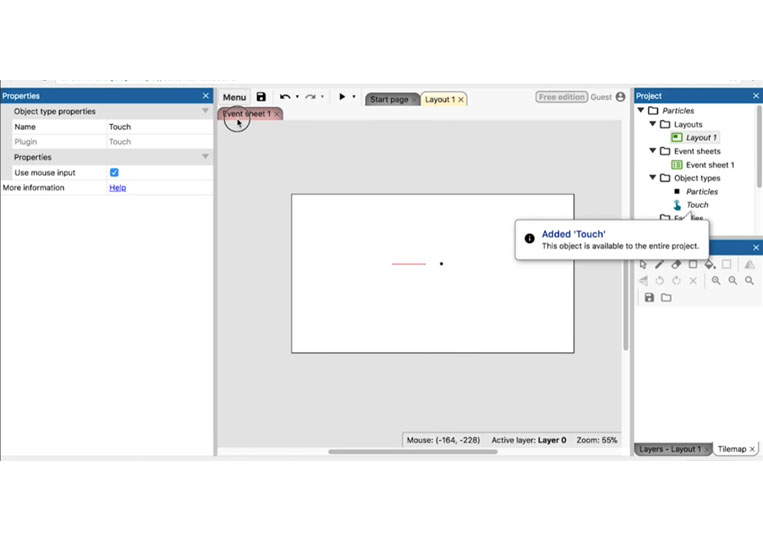Zoom in on the tilemap
Image resolution: width=763 pixels, height=541 pixels.
pos(716,281)
